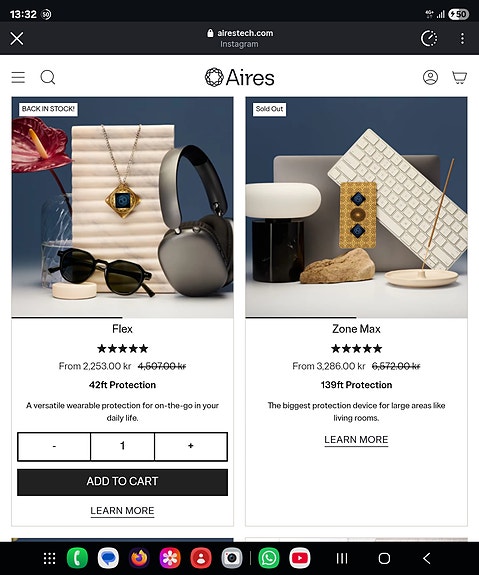The image size is (479, 575).
Task: Tap the browser speed dial icon
Action: point(429,38)
